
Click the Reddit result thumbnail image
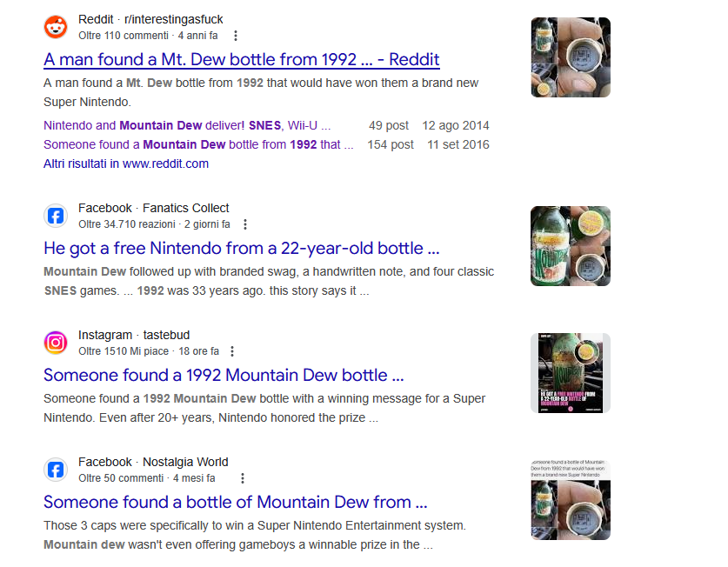coord(571,57)
